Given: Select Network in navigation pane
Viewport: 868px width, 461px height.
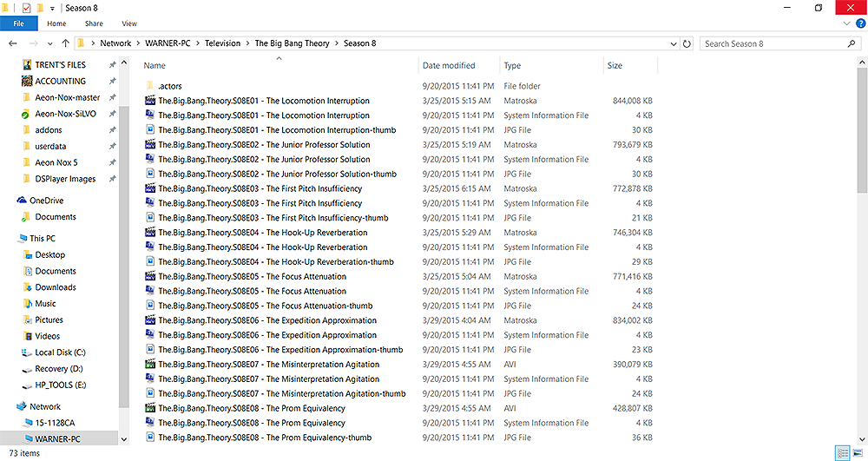Looking at the screenshot, I should point(45,406).
